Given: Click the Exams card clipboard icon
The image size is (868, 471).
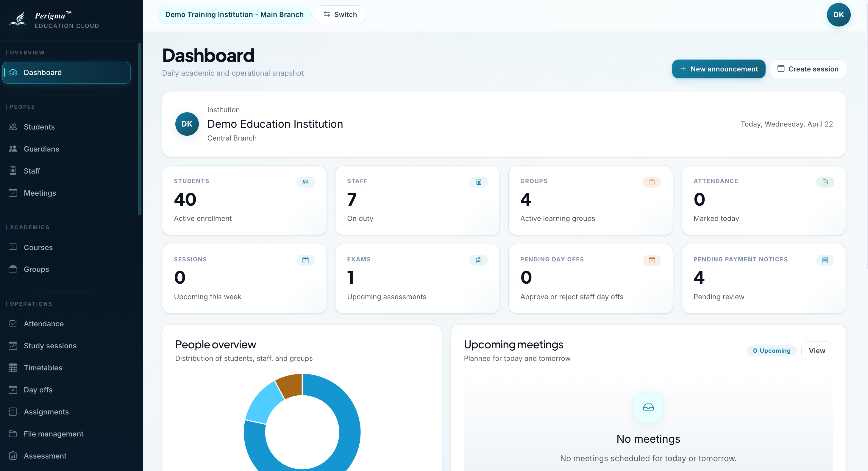Looking at the screenshot, I should 478,260.
